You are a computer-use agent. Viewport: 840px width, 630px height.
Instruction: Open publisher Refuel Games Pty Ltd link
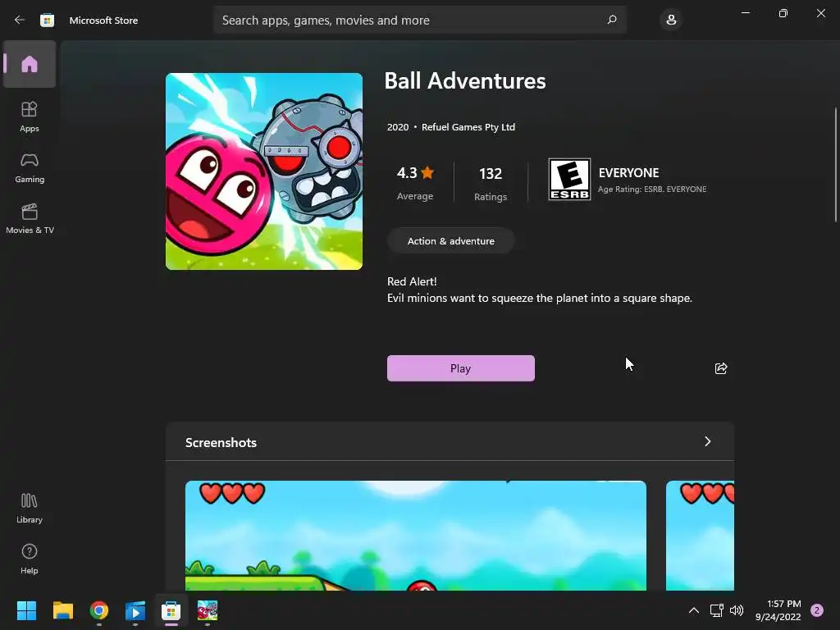click(468, 127)
